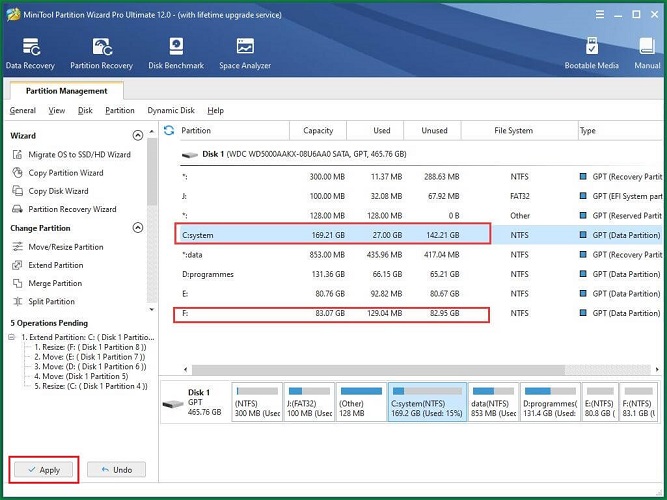Collapse the Change Partition section
This screenshot has height=500, width=667.
[137, 228]
